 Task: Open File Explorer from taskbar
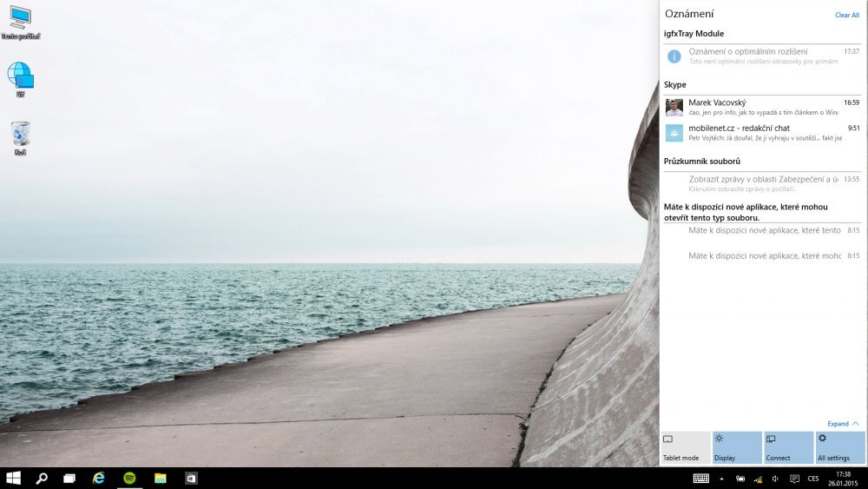pos(160,478)
